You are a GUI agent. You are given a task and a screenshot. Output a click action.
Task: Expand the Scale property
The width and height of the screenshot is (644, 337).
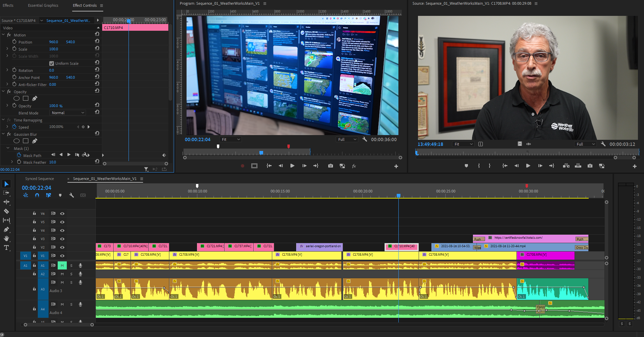[7, 49]
